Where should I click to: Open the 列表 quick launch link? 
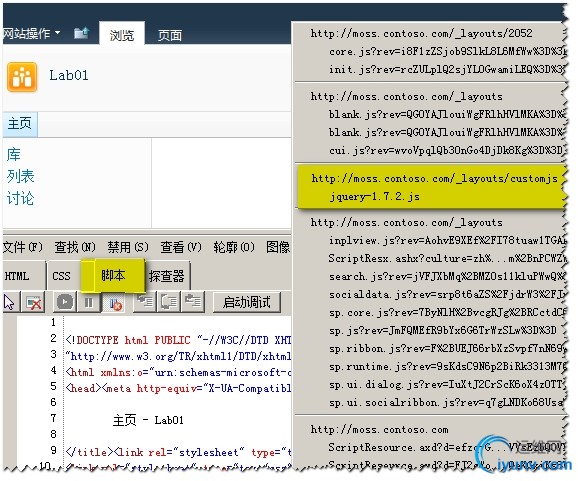tap(20, 176)
